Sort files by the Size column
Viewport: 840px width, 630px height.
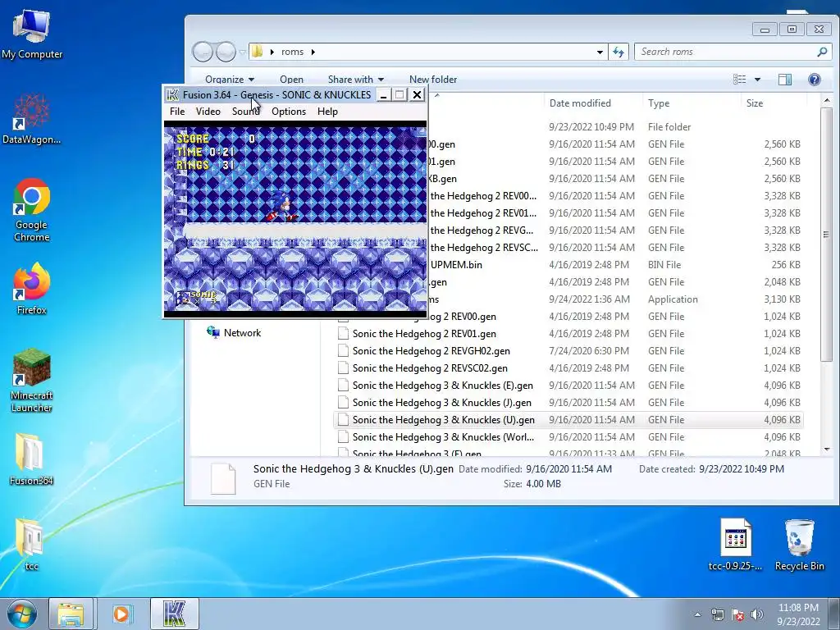pos(774,103)
